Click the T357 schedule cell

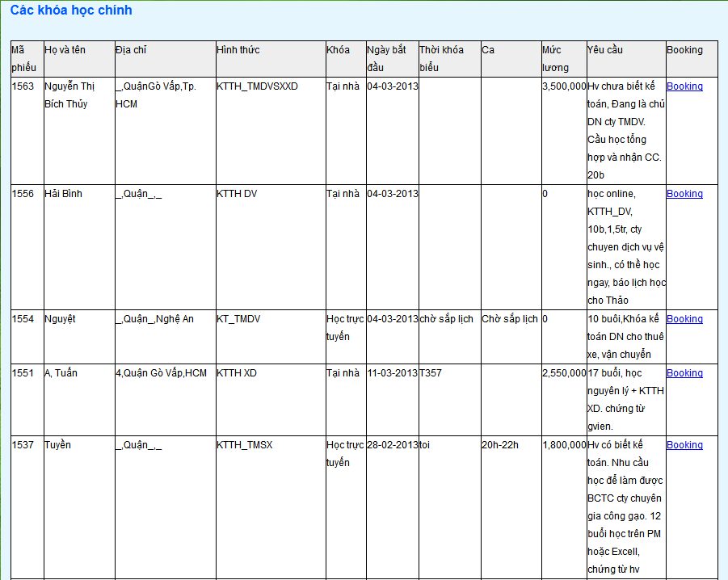pos(430,373)
